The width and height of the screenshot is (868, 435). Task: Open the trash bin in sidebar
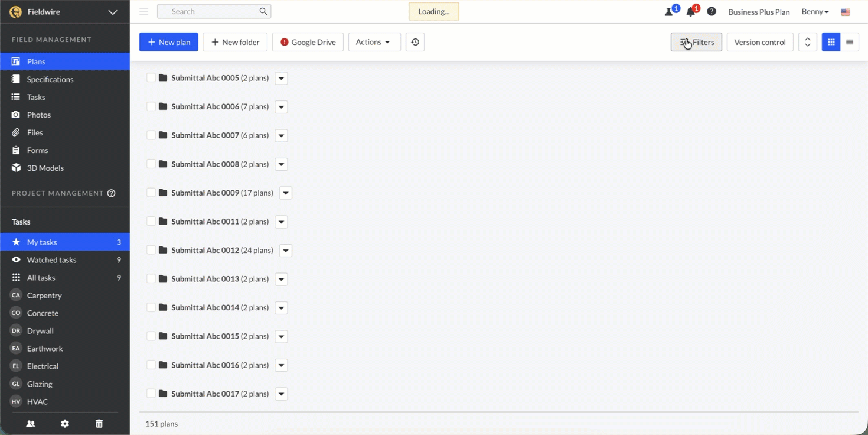tap(99, 424)
